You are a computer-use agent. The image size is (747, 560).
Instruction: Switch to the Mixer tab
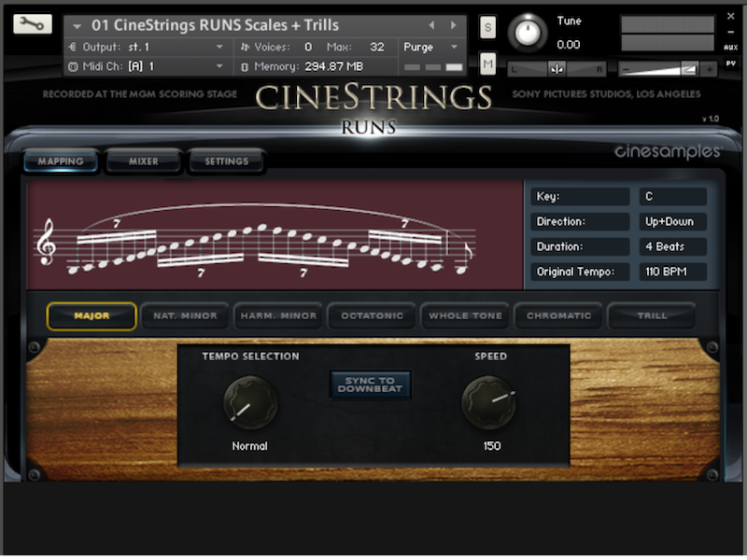(144, 161)
